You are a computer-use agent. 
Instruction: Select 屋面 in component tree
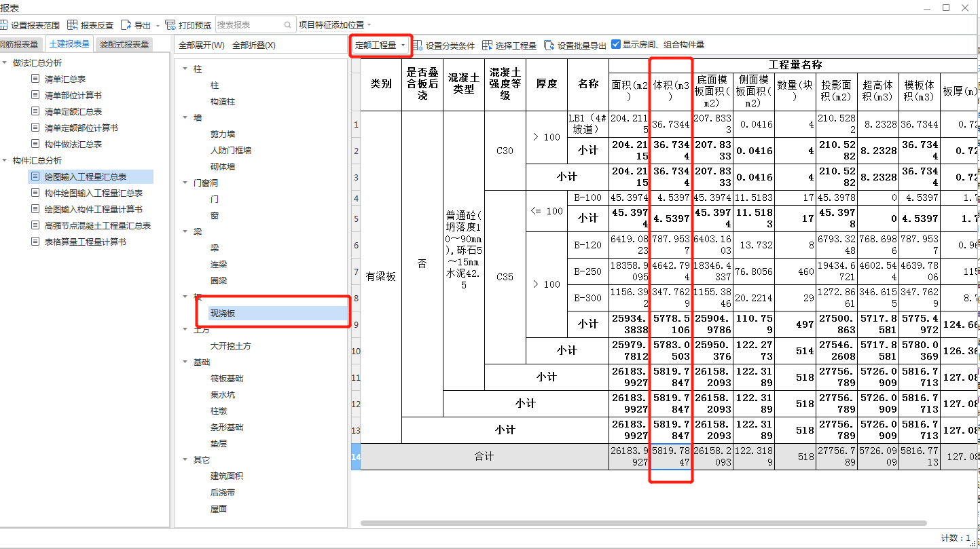219,509
